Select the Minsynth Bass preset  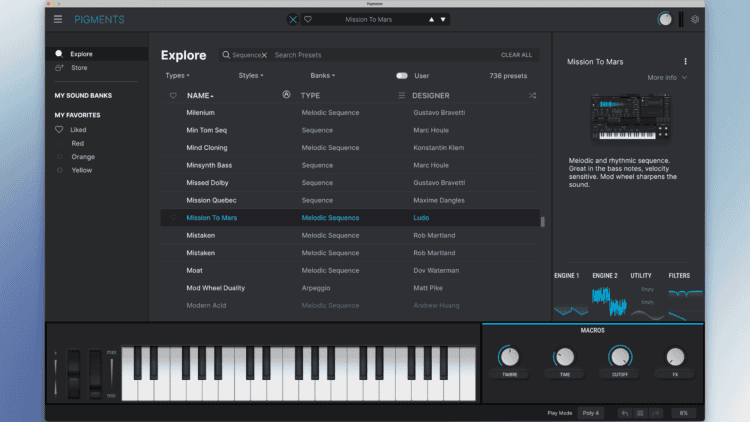pyautogui.click(x=350, y=166)
